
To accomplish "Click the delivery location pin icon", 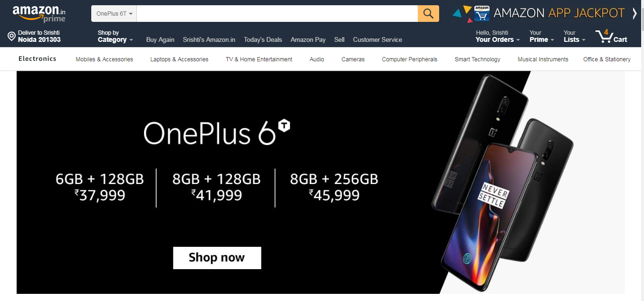I will (12, 36).
